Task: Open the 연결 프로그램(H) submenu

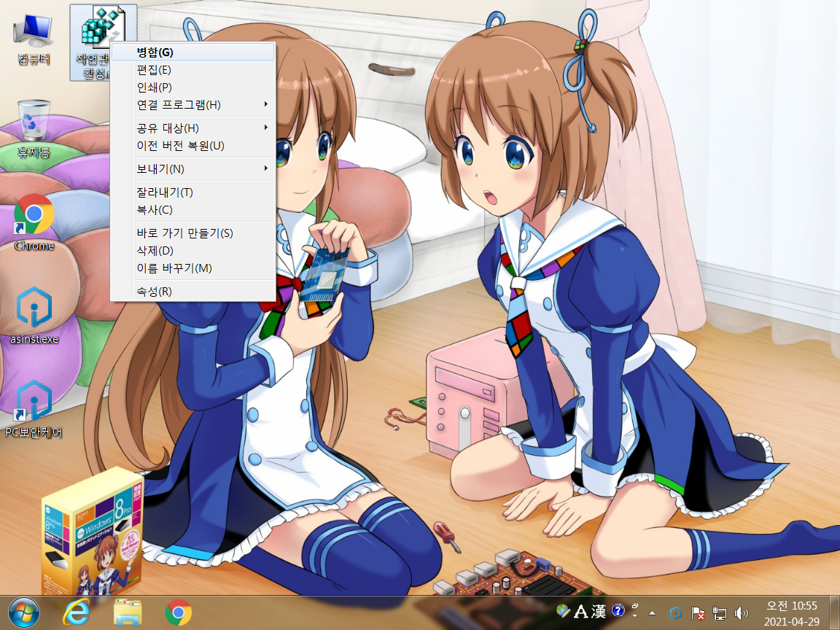Action: point(192,104)
